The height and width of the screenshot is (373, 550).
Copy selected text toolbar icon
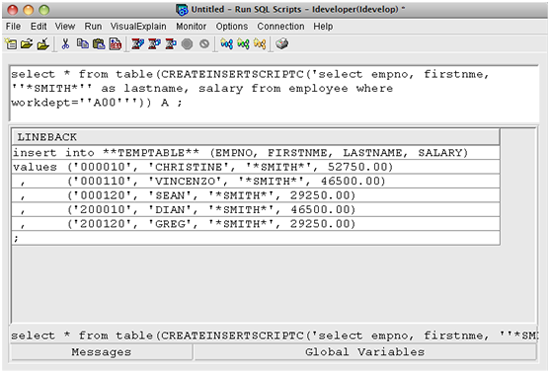click(x=83, y=44)
